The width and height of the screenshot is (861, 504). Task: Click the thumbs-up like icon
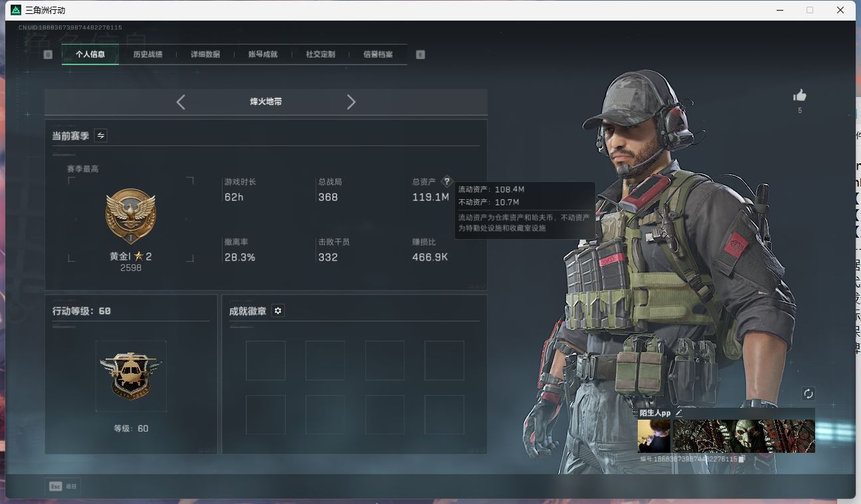click(800, 96)
